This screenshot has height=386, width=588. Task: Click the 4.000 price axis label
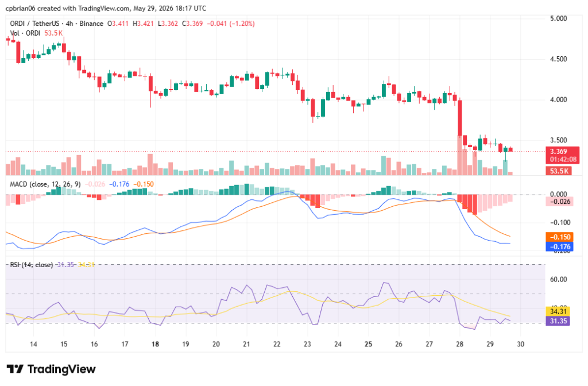click(x=558, y=100)
